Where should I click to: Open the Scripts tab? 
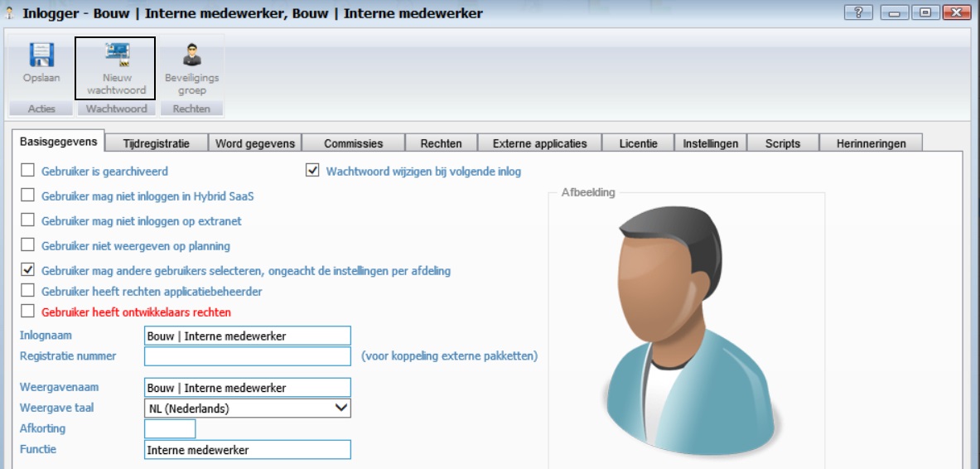[x=782, y=143]
